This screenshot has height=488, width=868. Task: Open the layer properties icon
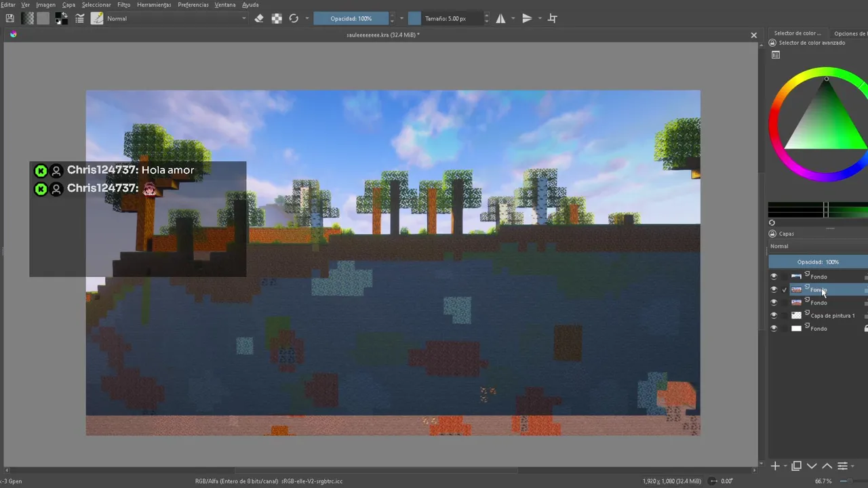tap(842, 466)
